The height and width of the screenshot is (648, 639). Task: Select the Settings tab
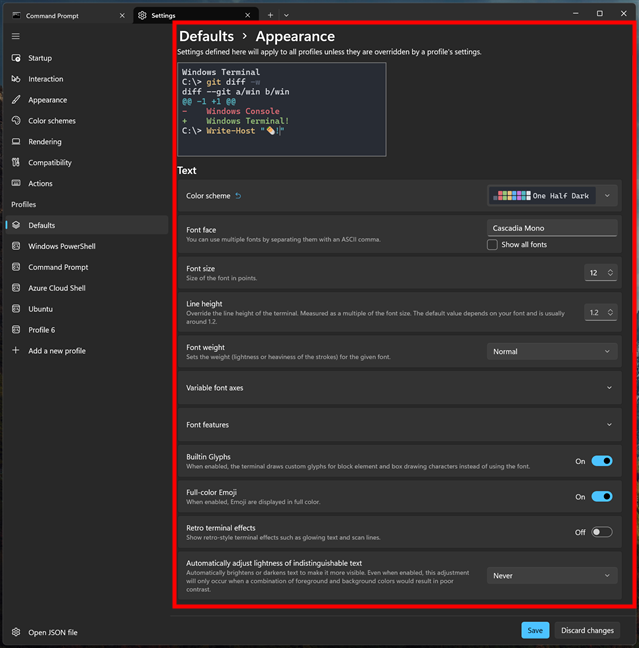(196, 15)
